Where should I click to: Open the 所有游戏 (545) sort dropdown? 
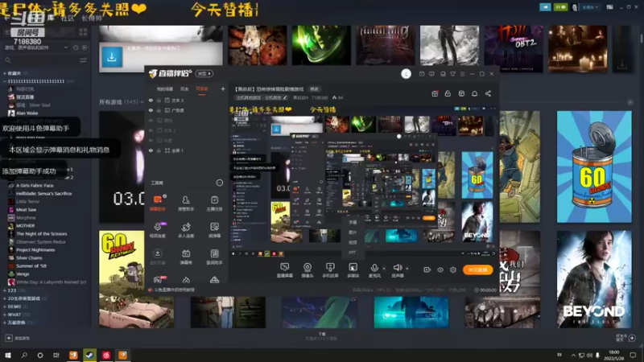coord(142,102)
